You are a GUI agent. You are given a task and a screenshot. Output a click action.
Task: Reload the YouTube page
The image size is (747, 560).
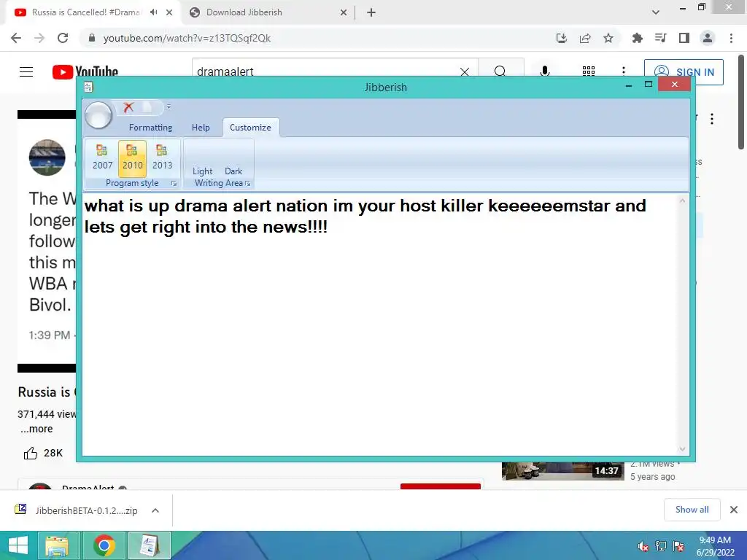[63, 38]
